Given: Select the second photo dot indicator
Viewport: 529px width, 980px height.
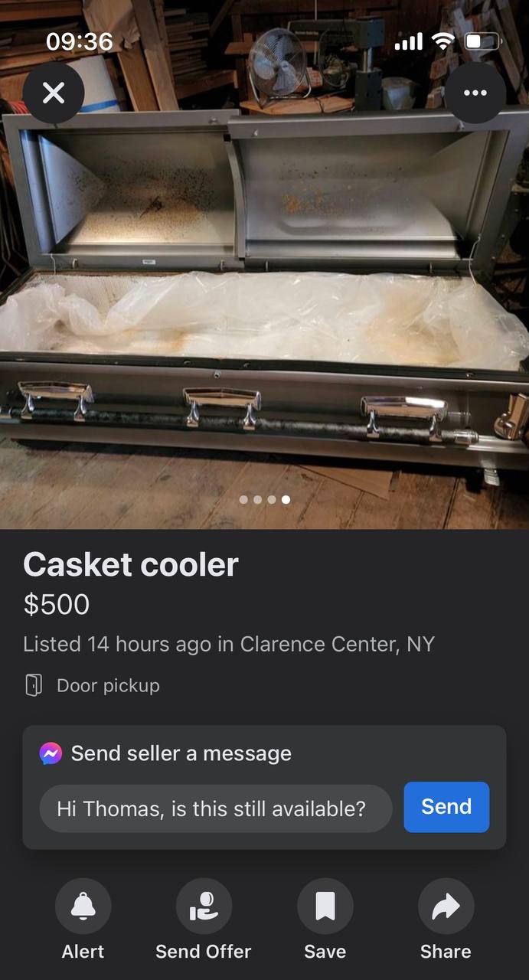Looking at the screenshot, I should click(257, 499).
